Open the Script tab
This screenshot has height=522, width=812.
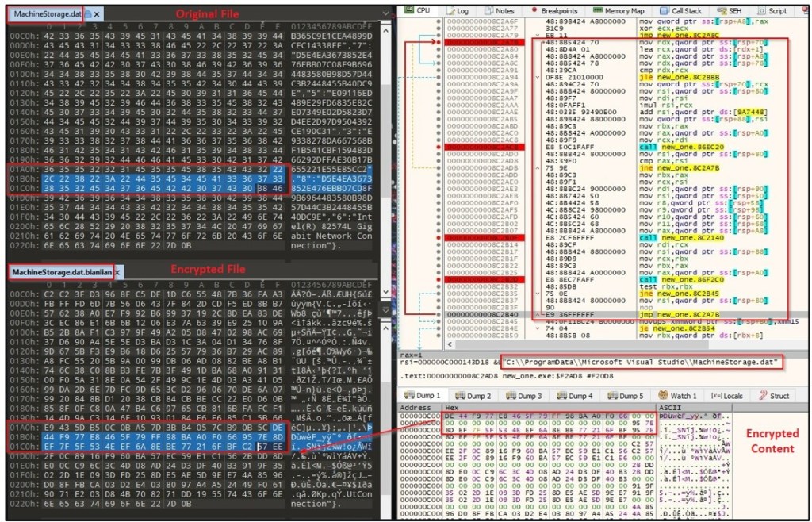tap(776, 11)
